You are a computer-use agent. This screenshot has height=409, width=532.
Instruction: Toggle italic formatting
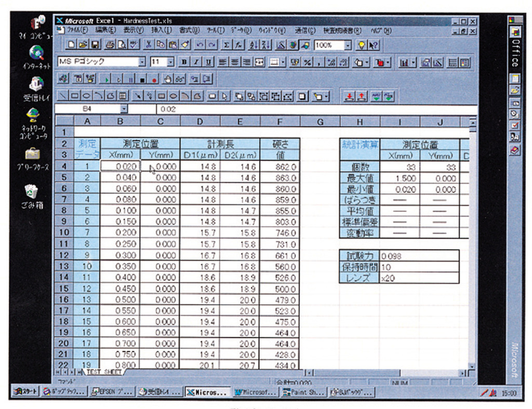click(196, 62)
